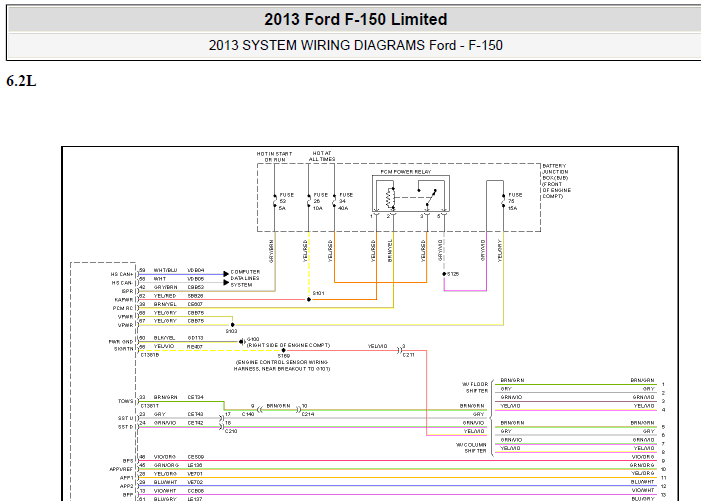This screenshot has width=701, height=501.
Task: Click the 'GRN/ORG' label at pin 45
Action: click(166, 465)
